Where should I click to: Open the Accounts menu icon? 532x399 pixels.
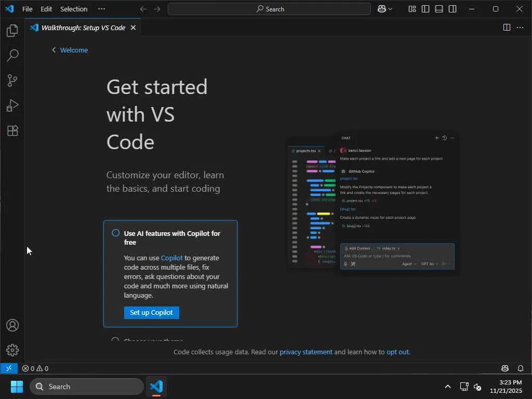pyautogui.click(x=12, y=325)
